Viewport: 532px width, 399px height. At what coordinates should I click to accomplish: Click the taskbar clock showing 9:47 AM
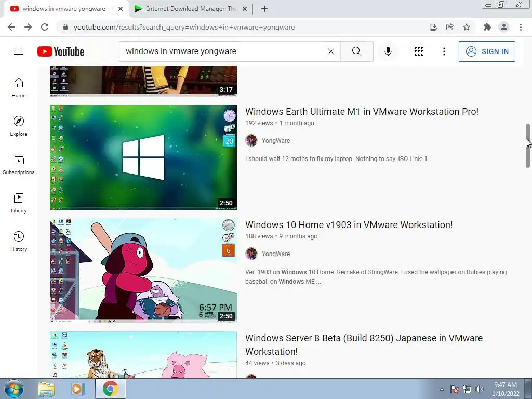coord(506,389)
